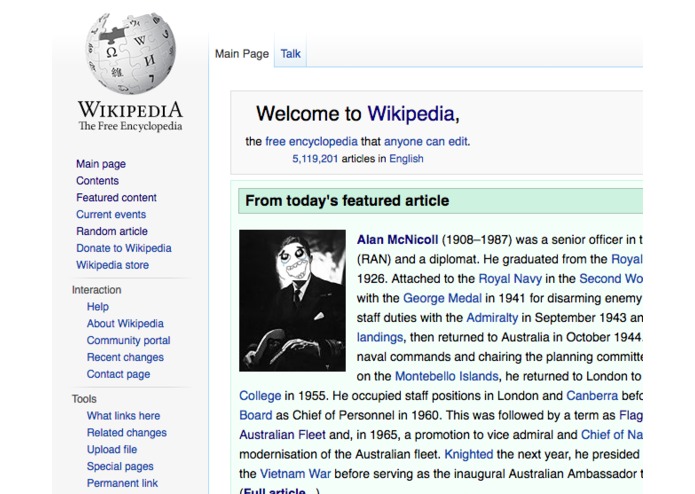Open the 'landings' link in article text
695x494 pixels.
pos(380,337)
